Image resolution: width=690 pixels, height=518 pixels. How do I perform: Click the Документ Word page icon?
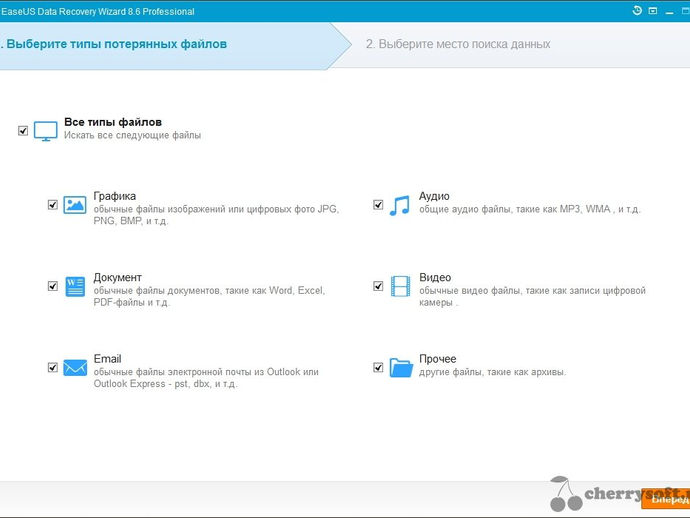pyautogui.click(x=75, y=287)
